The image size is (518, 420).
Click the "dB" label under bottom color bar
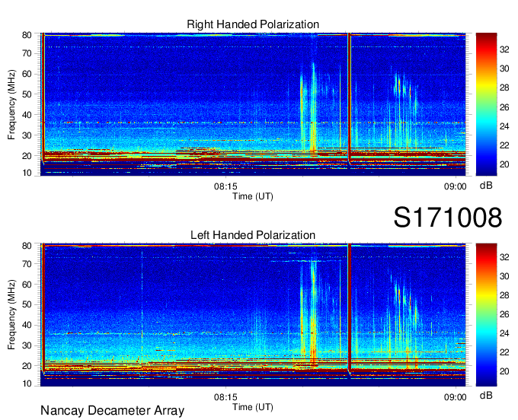tap(486, 396)
